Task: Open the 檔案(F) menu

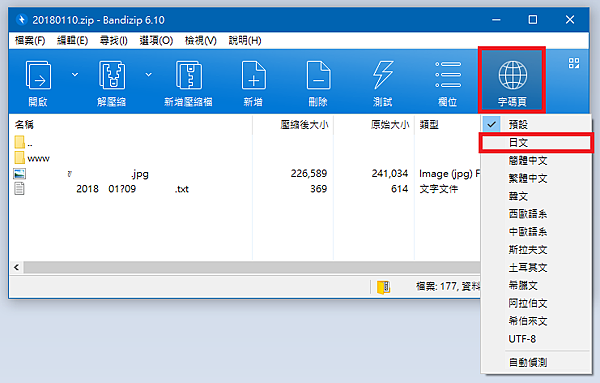Action: 30,41
